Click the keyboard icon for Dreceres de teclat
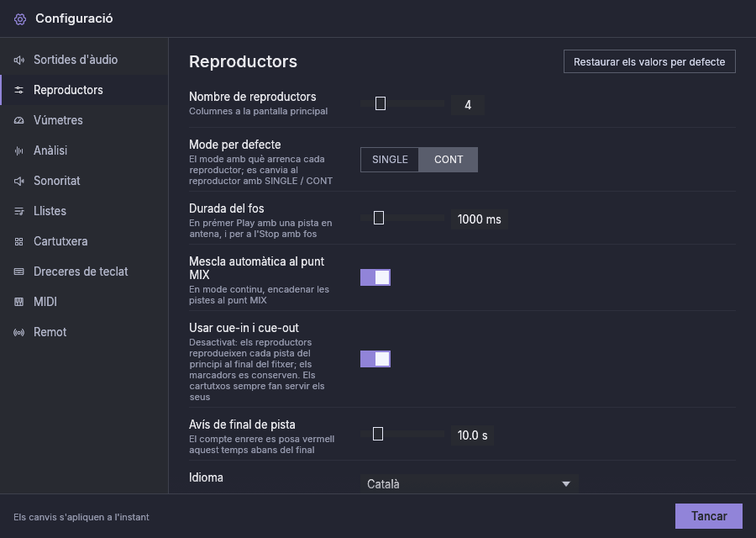 point(18,272)
